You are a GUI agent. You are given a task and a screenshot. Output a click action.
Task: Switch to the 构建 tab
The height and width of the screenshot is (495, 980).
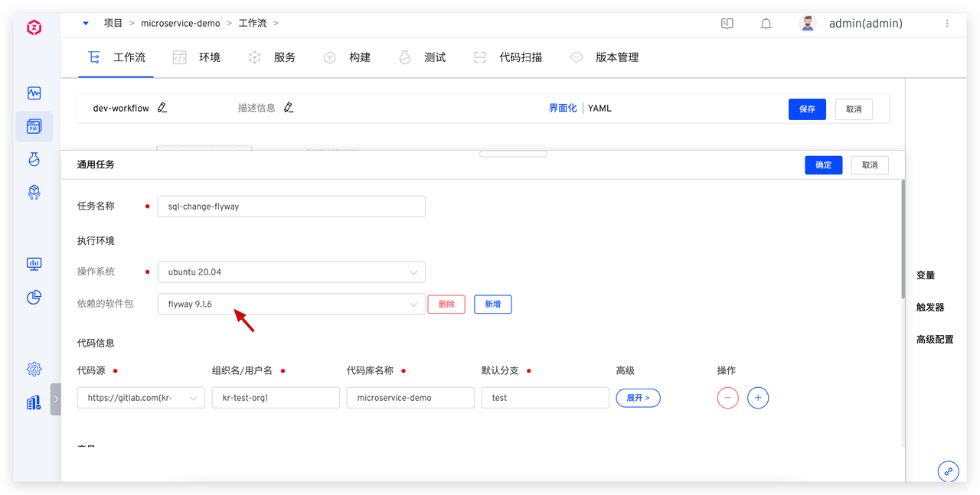coord(347,57)
